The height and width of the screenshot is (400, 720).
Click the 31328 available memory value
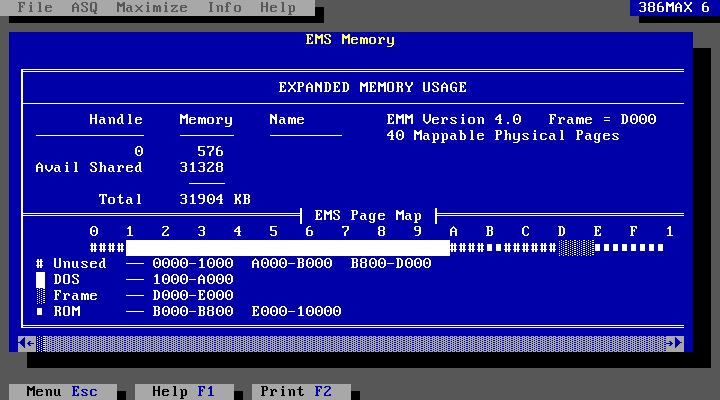[x=202, y=167]
